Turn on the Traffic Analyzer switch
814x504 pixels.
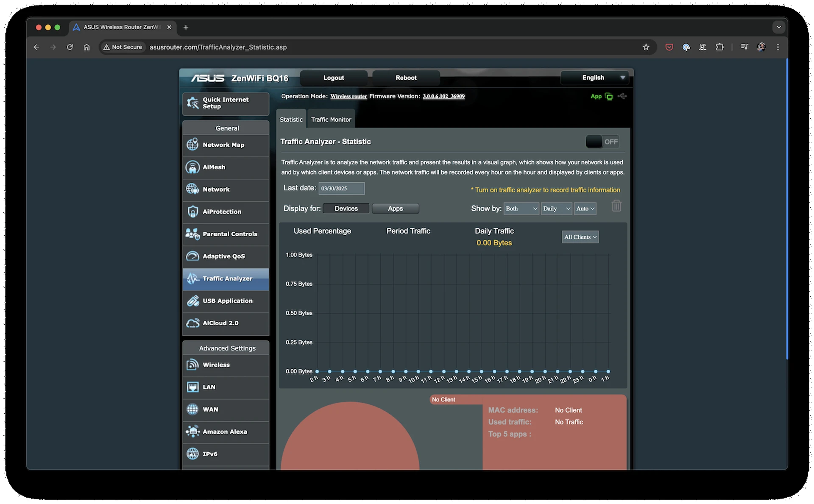602,142
